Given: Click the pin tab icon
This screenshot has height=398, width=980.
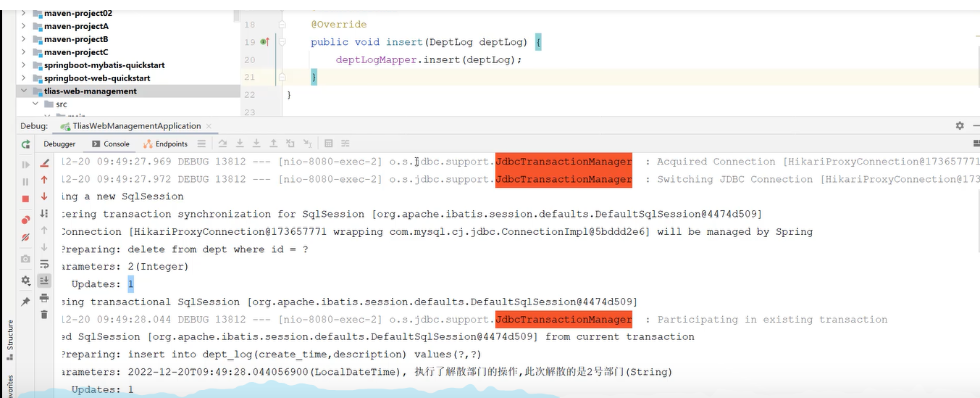Looking at the screenshot, I should point(26,302).
